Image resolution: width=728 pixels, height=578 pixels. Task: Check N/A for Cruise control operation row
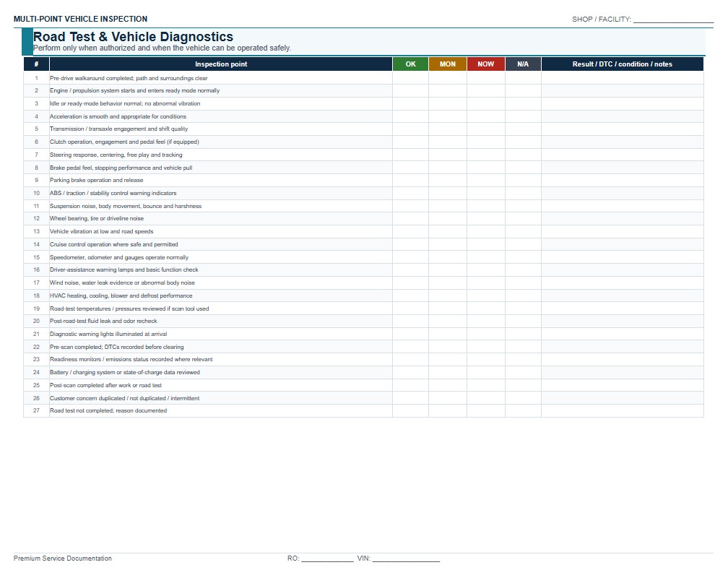(x=523, y=244)
